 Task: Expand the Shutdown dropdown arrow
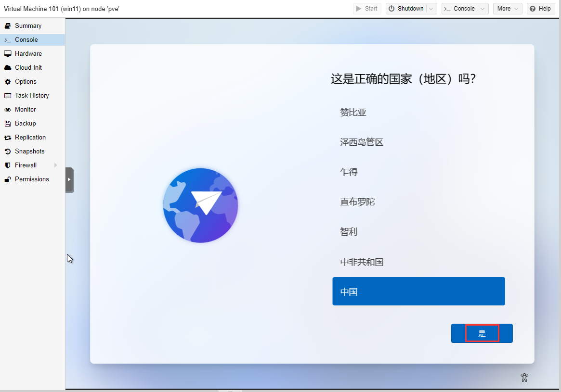(x=431, y=9)
